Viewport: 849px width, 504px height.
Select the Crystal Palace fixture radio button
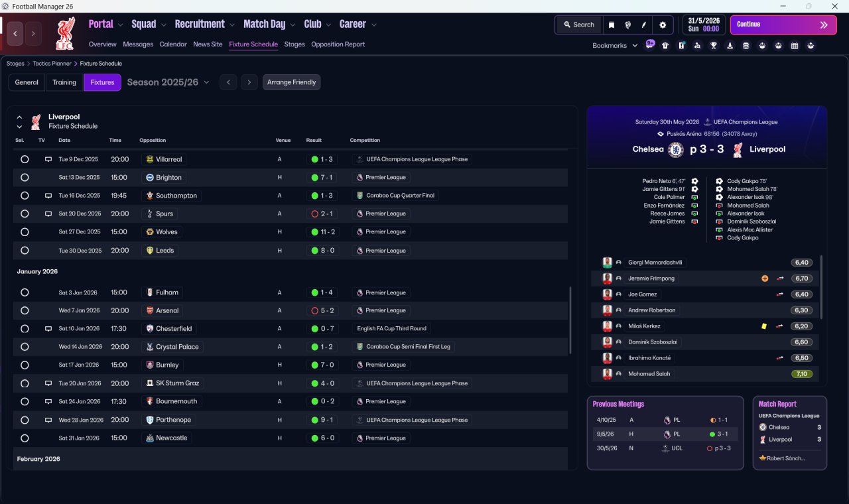point(25,347)
